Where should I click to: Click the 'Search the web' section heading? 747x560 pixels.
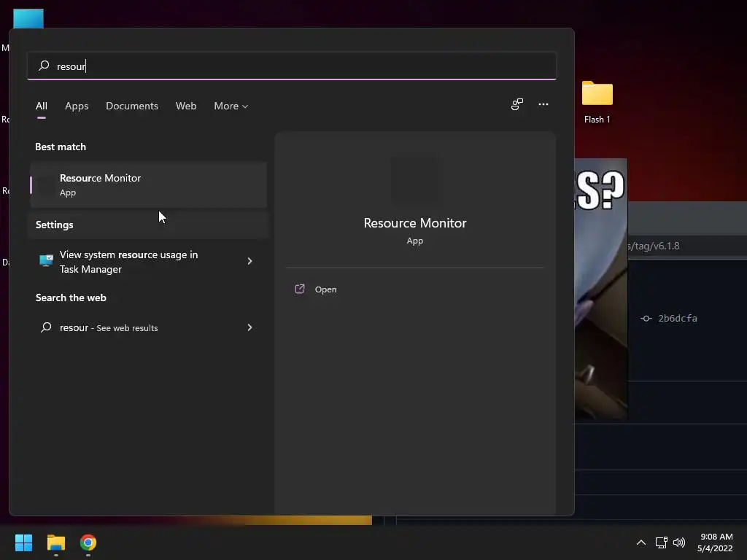coord(71,297)
